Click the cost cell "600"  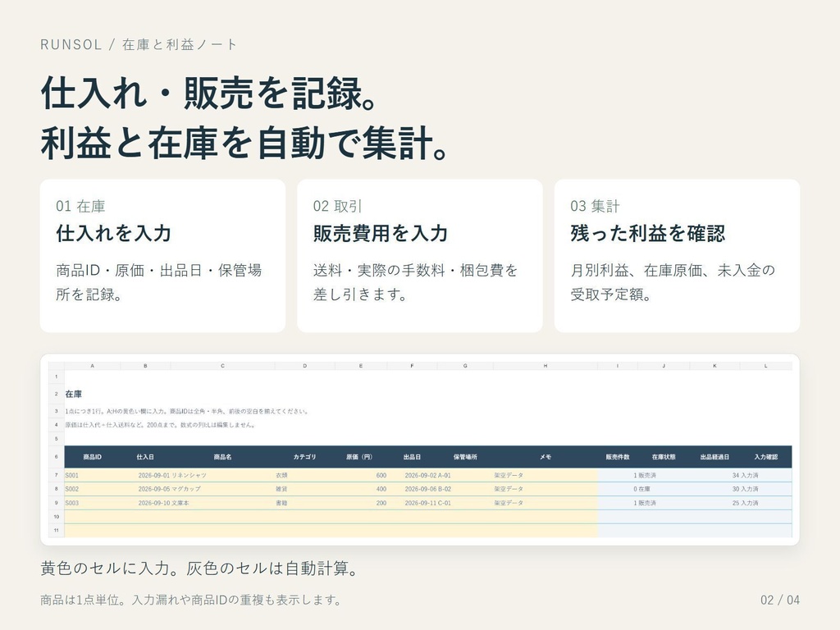(381, 475)
